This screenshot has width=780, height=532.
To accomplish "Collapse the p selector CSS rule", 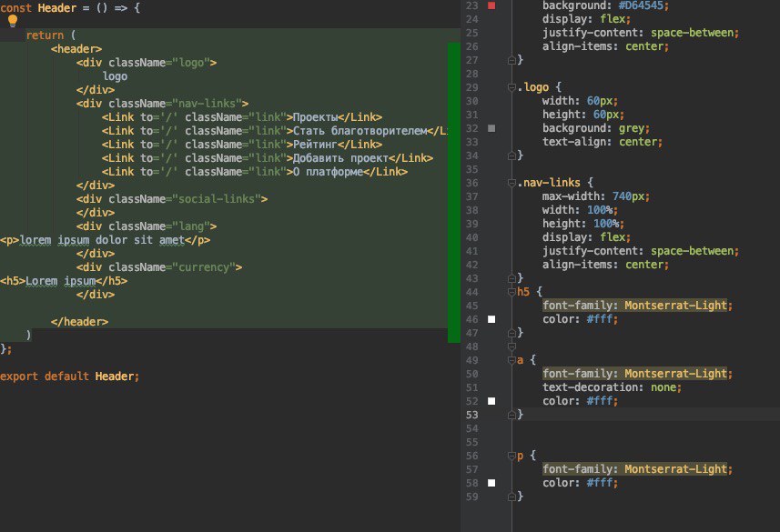I will (512, 456).
